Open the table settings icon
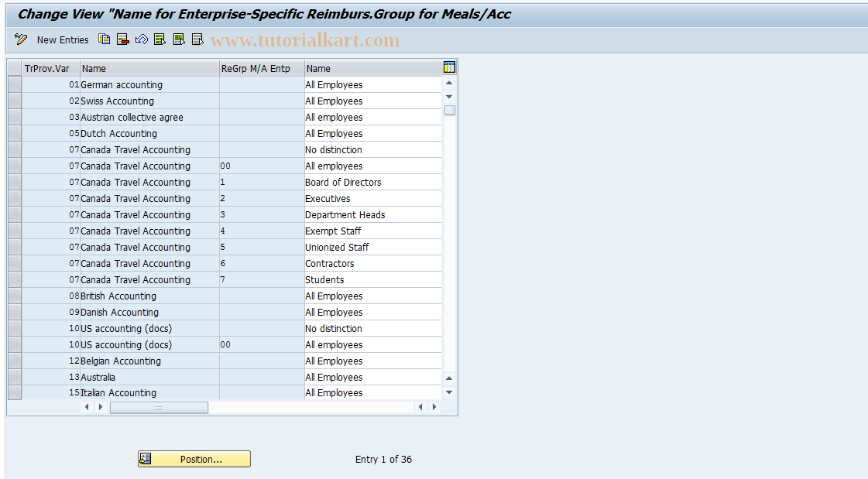Screen dimensions: 868x479 (x=450, y=67)
